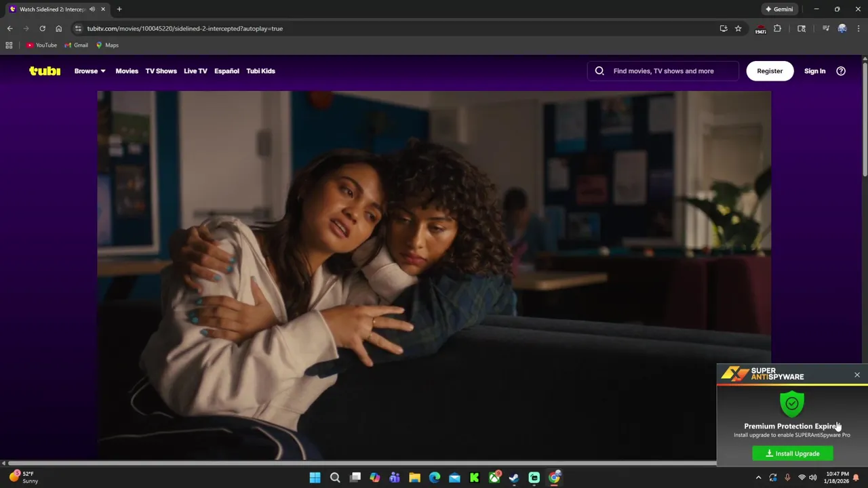Open the Windows Start menu
The image size is (868, 488).
pos(315,478)
